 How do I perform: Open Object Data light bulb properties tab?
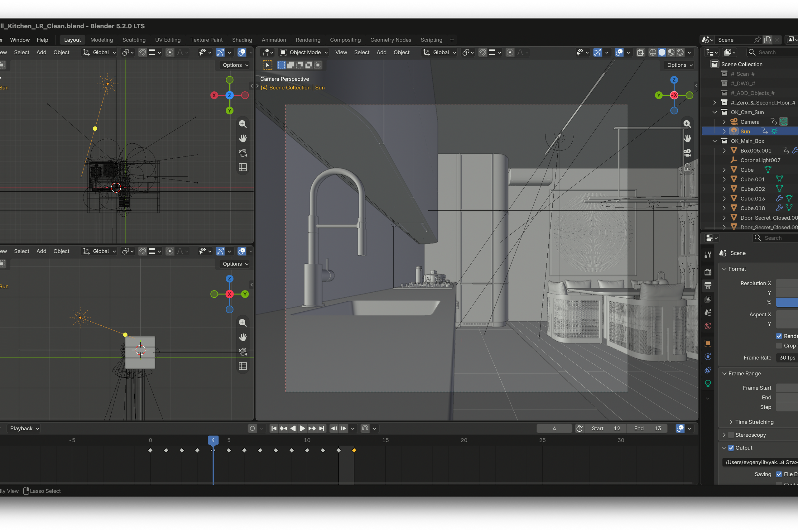(x=708, y=384)
